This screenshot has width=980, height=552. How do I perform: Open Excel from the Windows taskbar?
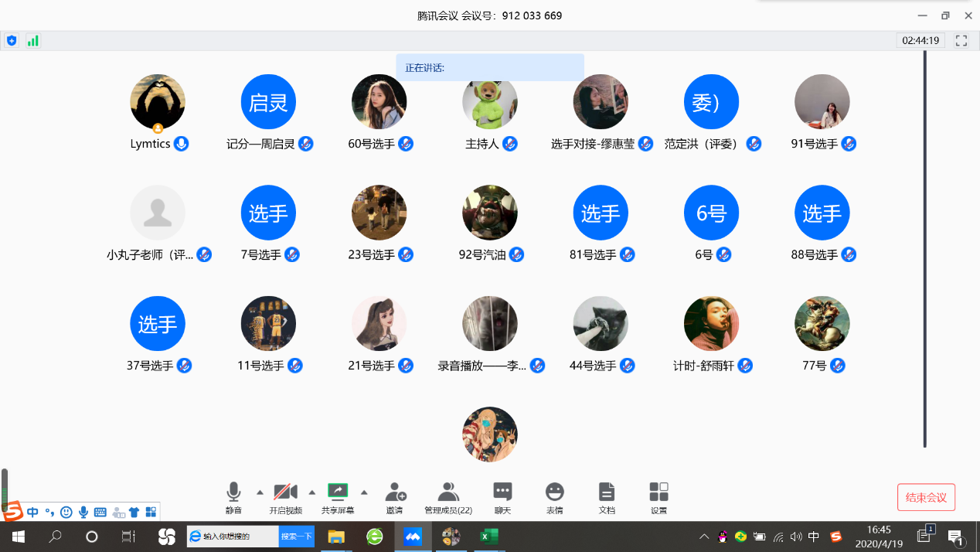488,537
